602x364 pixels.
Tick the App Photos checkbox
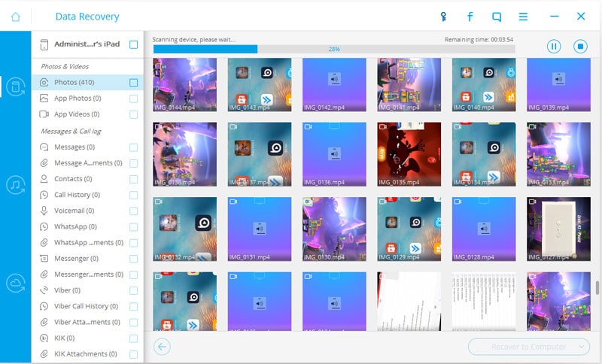(x=134, y=99)
